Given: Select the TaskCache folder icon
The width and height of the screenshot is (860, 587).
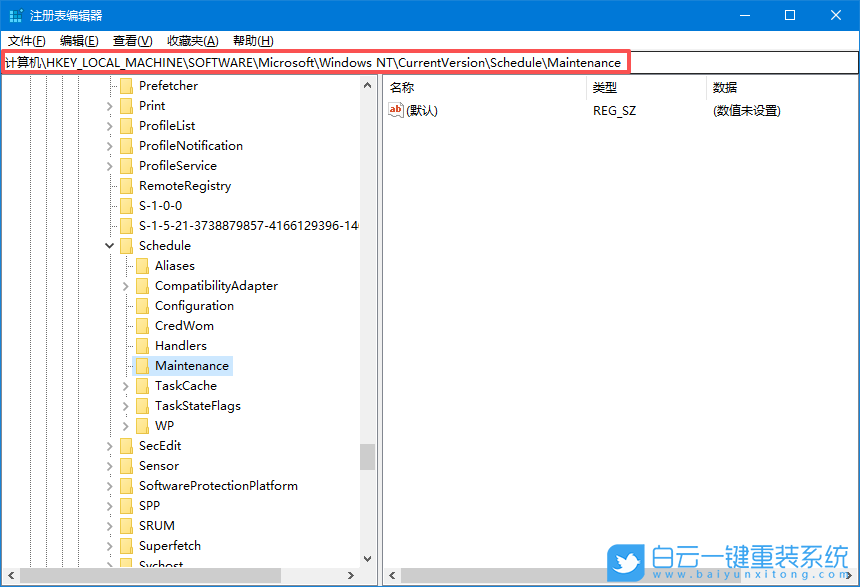Looking at the screenshot, I should coord(141,385).
